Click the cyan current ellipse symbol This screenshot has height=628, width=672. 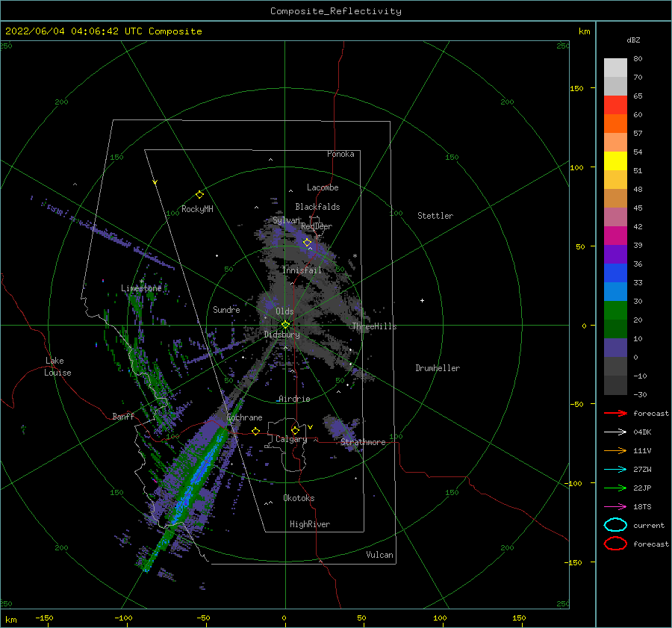(615, 525)
